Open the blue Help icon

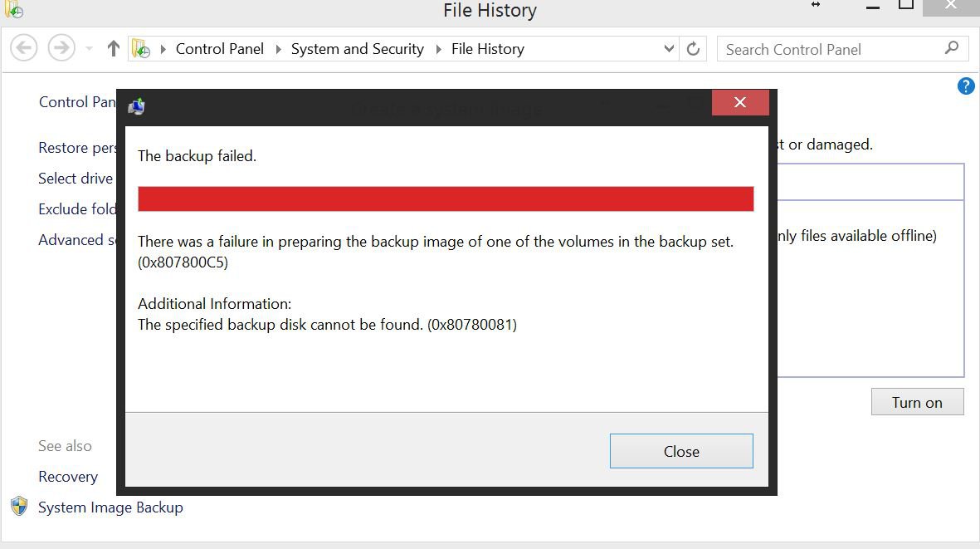click(x=966, y=86)
